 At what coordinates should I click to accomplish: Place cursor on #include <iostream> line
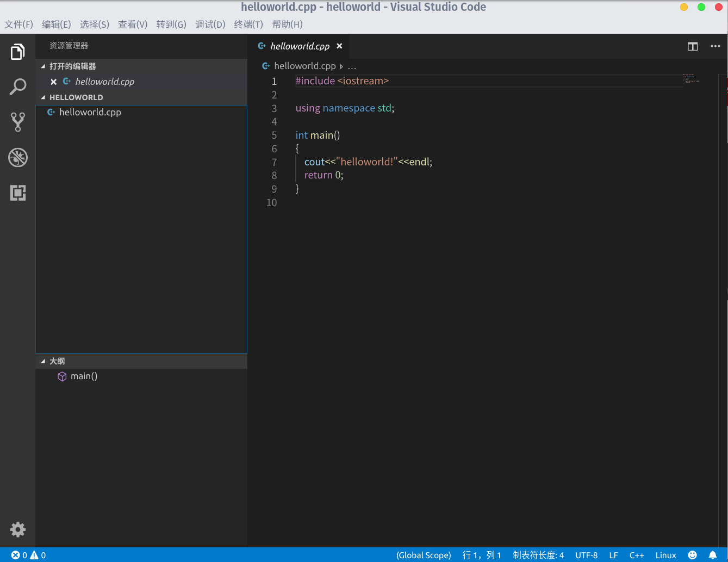pos(342,81)
